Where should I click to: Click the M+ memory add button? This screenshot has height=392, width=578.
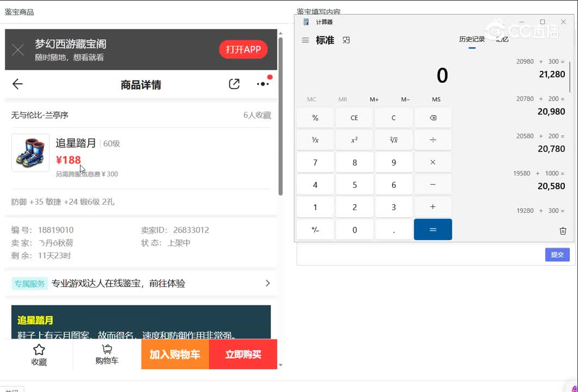point(374,100)
